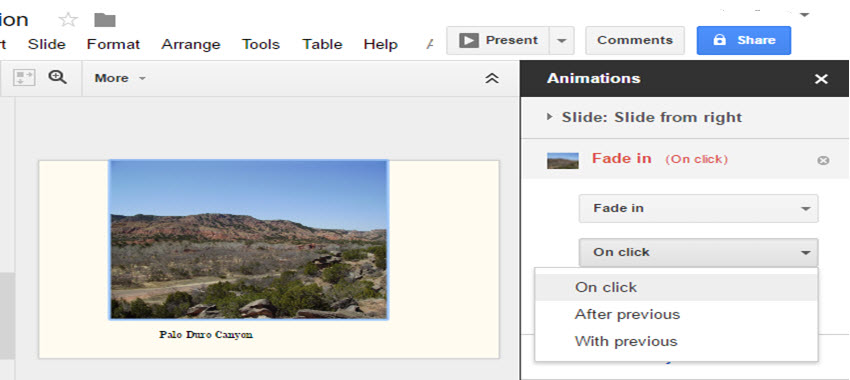The image size is (850, 380).
Task: Open the More toolbar dropdown
Action: pyautogui.click(x=120, y=78)
